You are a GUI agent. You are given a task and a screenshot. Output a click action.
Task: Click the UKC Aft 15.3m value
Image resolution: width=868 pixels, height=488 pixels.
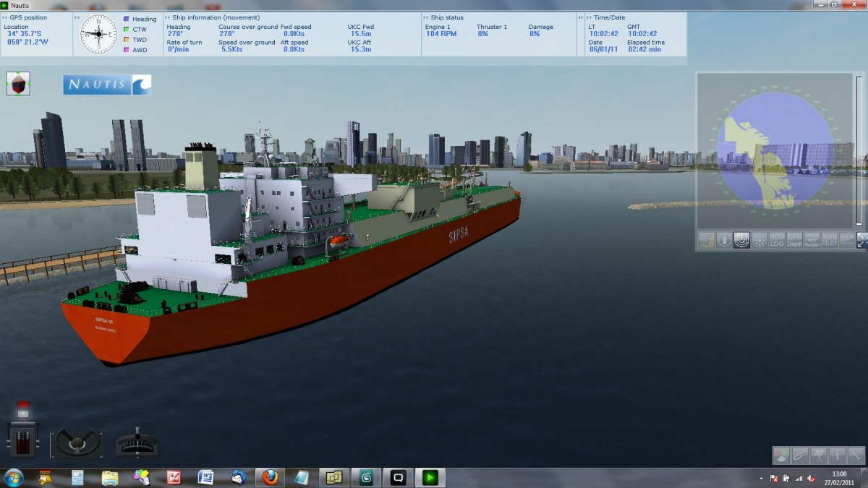coord(361,50)
